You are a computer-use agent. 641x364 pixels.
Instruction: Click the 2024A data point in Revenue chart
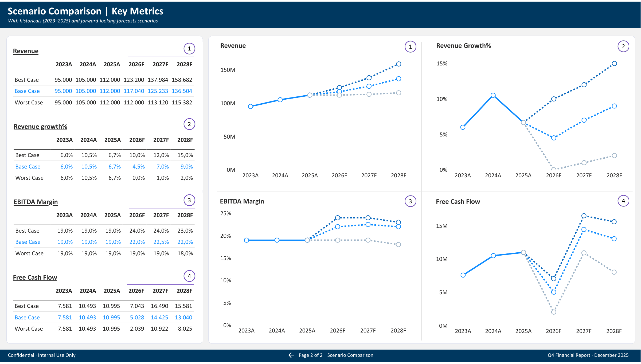[280, 100]
